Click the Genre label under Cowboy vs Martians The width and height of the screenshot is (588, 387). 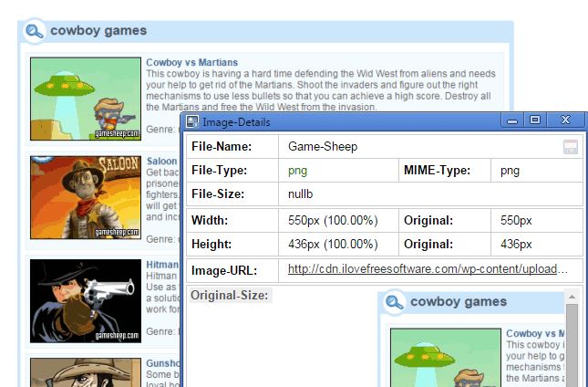tap(160, 130)
